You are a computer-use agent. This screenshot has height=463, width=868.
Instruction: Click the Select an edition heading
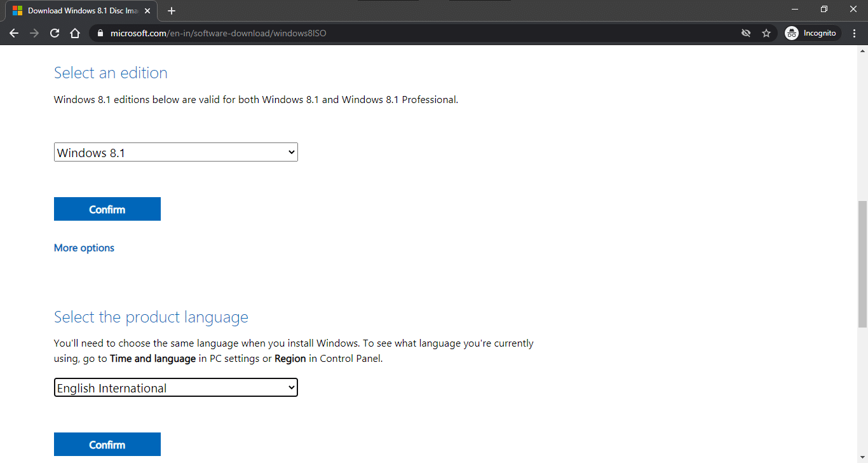pos(111,73)
